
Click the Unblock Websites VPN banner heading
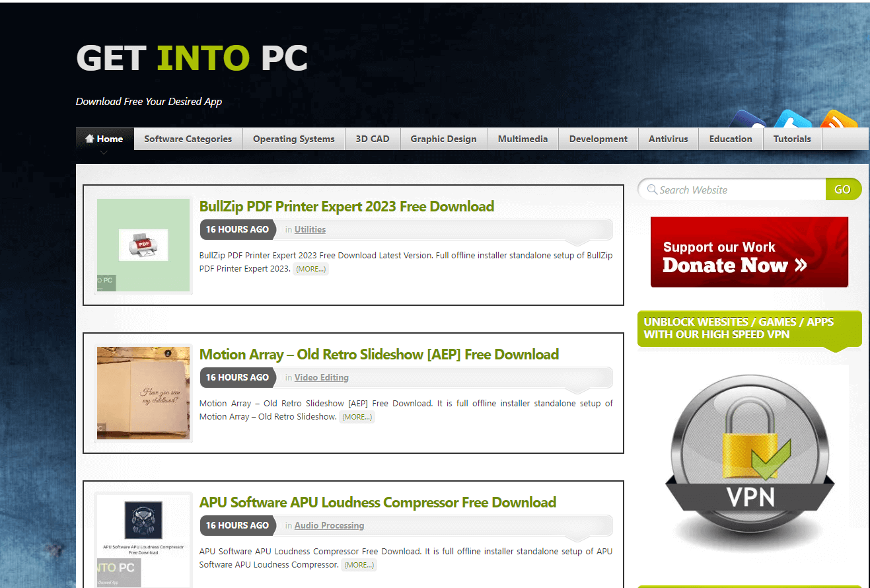750,328
